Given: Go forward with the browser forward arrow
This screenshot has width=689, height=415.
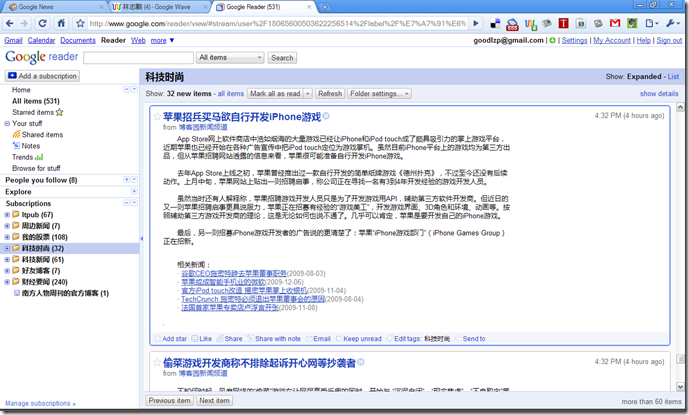Looking at the screenshot, I should pos(24,23).
